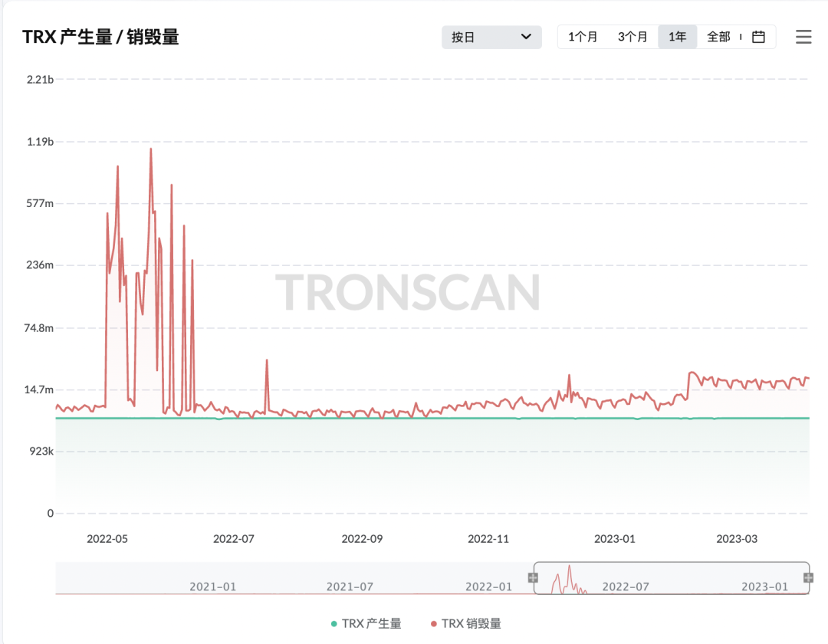
Task: Click the 2.21b y-axis label
Action: pos(40,80)
